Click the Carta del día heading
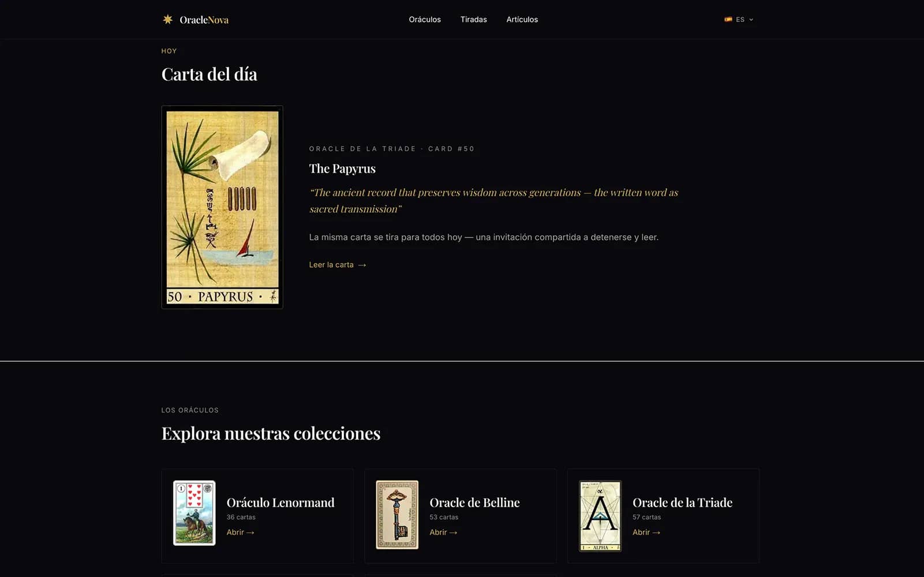The width and height of the screenshot is (924, 577). click(x=210, y=74)
